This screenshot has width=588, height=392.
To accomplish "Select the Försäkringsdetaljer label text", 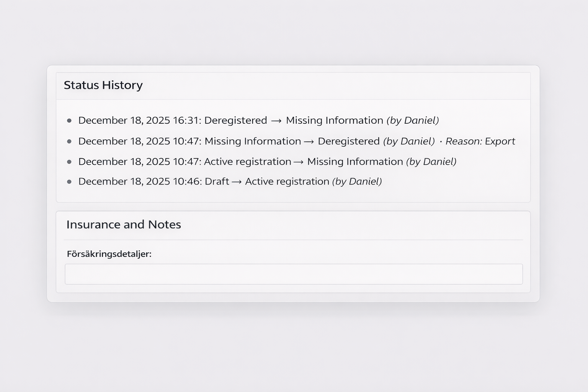I will point(109,254).
